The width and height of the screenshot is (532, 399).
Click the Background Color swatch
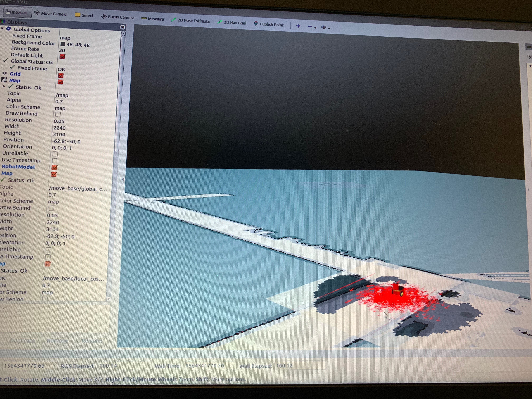63,44
